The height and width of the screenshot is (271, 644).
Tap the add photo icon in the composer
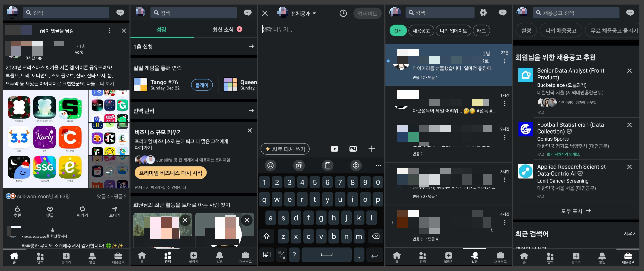coord(353,149)
